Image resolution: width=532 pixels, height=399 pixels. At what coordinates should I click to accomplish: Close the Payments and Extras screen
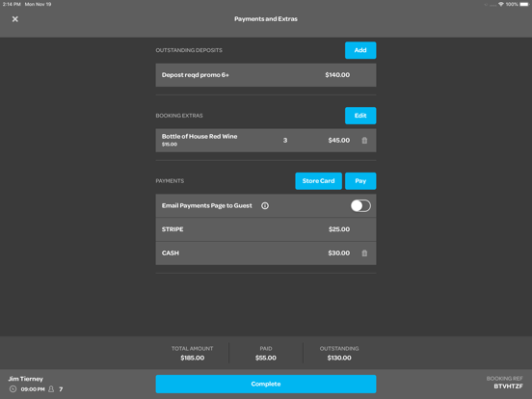coord(14,19)
